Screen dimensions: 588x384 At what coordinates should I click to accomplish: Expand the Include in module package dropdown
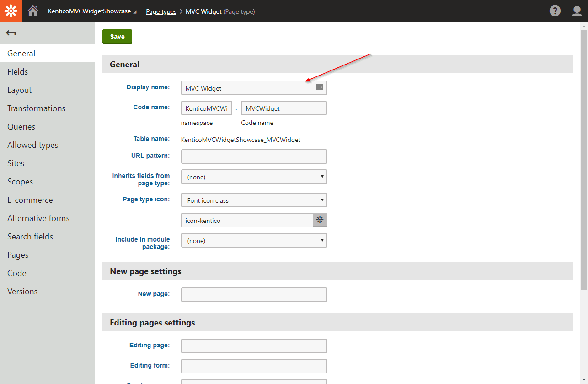coord(254,240)
